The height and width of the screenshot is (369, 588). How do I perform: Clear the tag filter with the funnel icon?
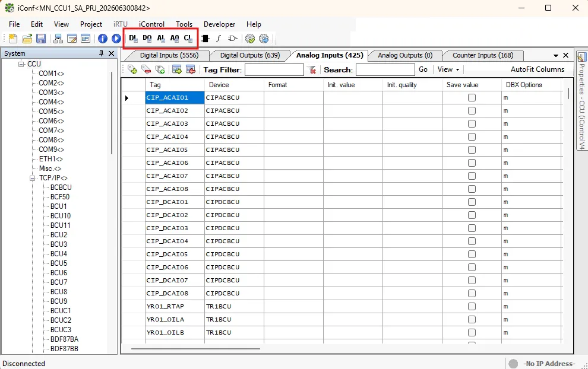[x=311, y=69]
